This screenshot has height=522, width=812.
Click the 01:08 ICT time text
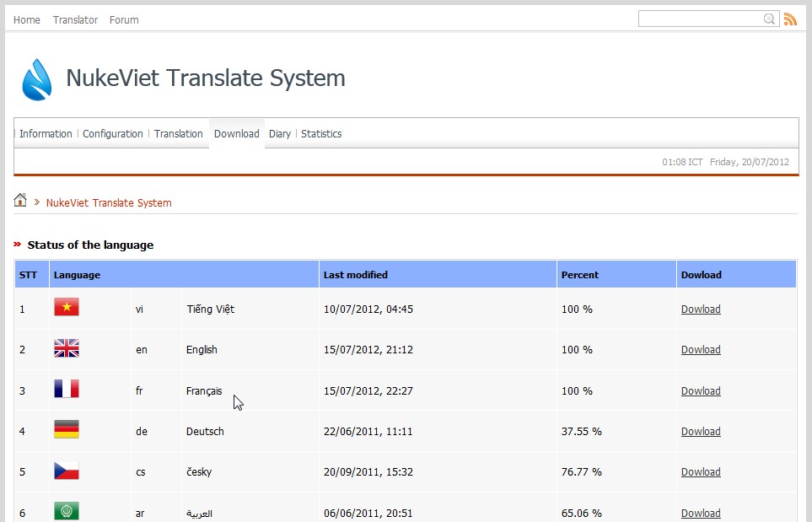[682, 162]
